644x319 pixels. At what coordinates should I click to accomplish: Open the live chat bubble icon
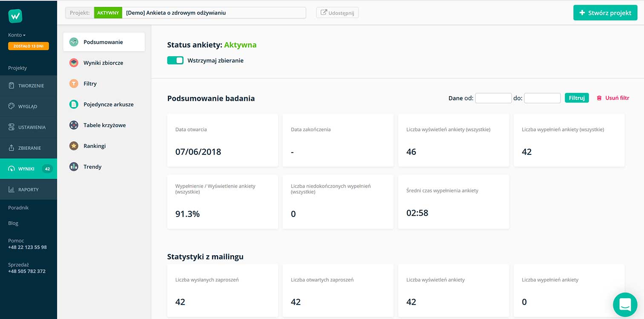pos(625,304)
